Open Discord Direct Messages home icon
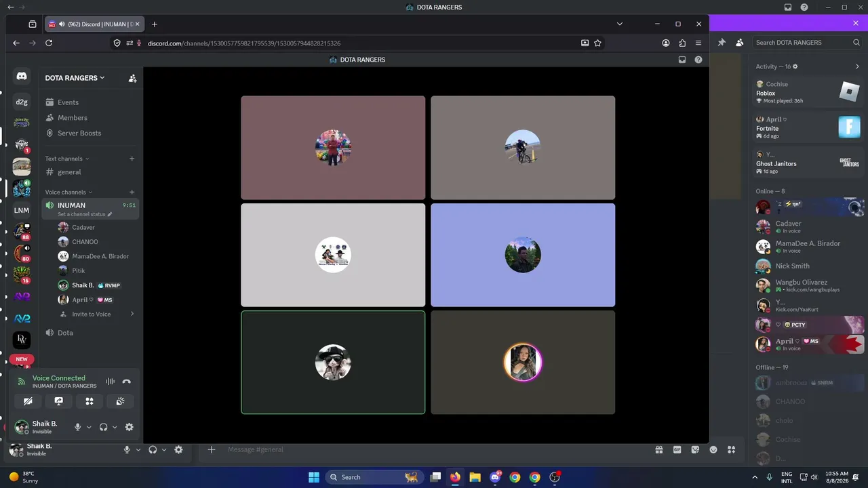Viewport: 868px width, 488px height. 22,77
